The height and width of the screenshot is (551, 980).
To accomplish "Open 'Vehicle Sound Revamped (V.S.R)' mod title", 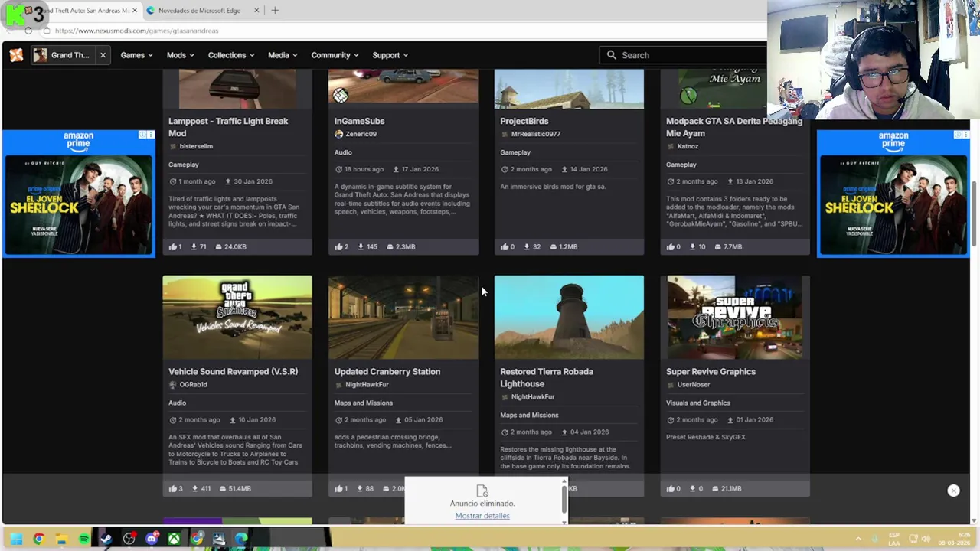I will coord(234,372).
